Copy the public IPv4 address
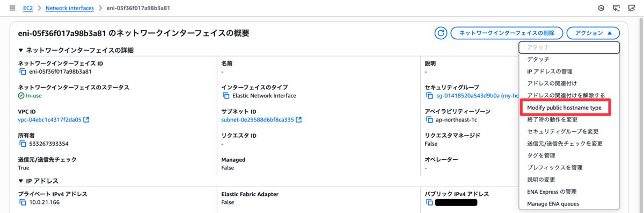 coord(429,202)
